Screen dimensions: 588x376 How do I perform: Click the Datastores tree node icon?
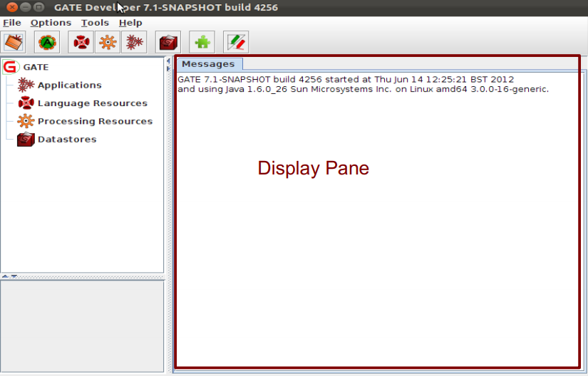tap(26, 140)
